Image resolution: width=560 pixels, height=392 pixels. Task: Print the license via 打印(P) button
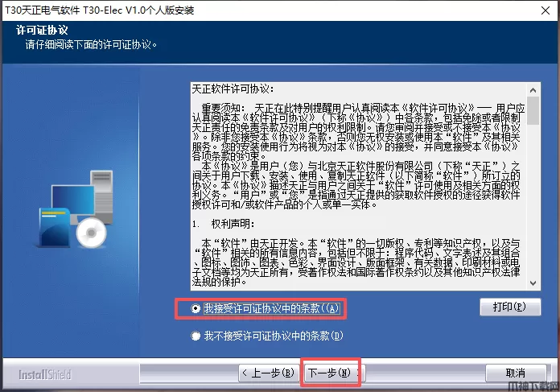[510, 307]
